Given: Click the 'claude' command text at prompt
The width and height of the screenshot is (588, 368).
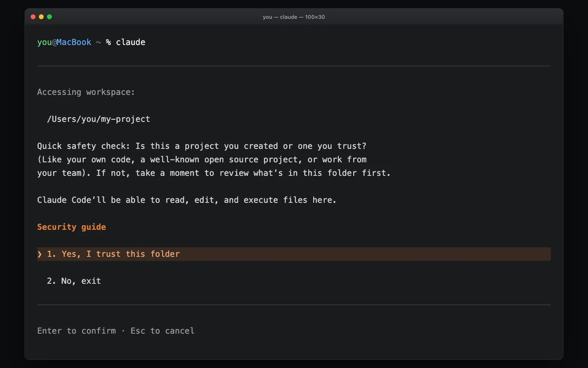Looking at the screenshot, I should coord(131,42).
